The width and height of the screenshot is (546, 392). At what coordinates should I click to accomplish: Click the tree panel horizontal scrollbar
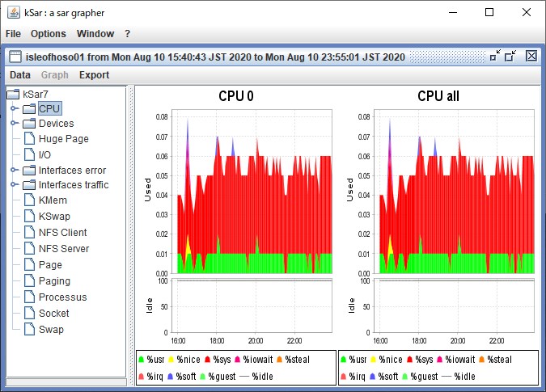(66, 382)
